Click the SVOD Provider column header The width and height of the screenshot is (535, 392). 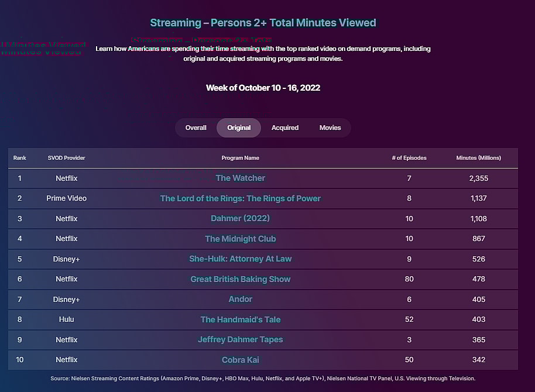click(66, 158)
